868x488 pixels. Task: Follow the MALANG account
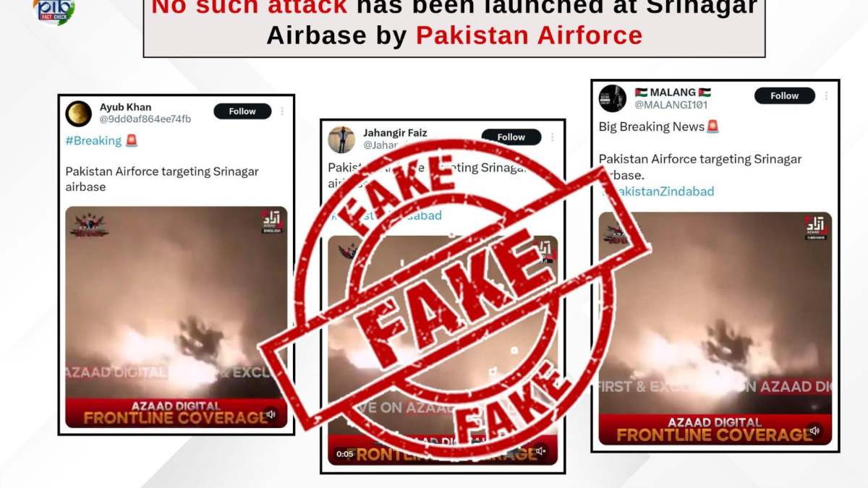click(785, 95)
